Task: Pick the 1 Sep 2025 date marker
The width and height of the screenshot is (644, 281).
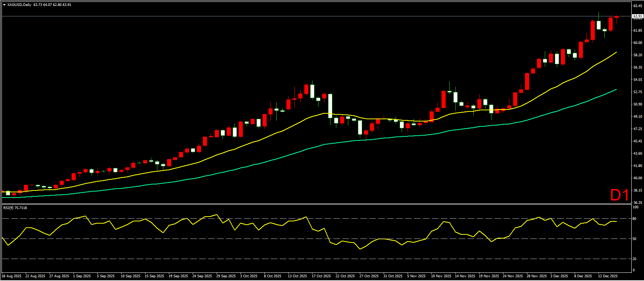Action: pyautogui.click(x=82, y=276)
